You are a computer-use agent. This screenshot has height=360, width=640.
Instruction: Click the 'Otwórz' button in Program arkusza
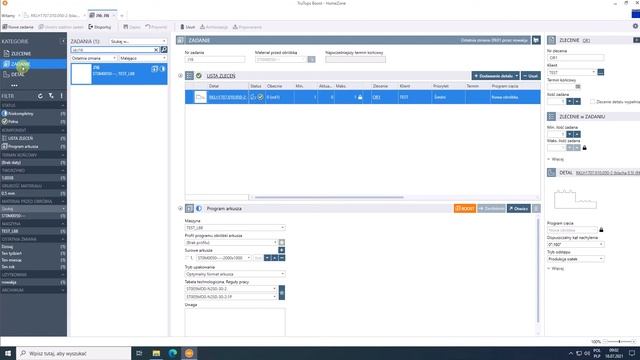(519, 209)
